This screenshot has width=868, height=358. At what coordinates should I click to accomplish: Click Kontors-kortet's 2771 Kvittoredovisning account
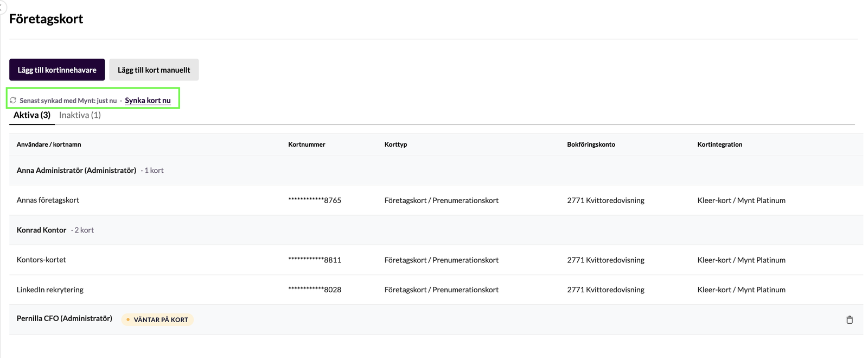point(605,260)
